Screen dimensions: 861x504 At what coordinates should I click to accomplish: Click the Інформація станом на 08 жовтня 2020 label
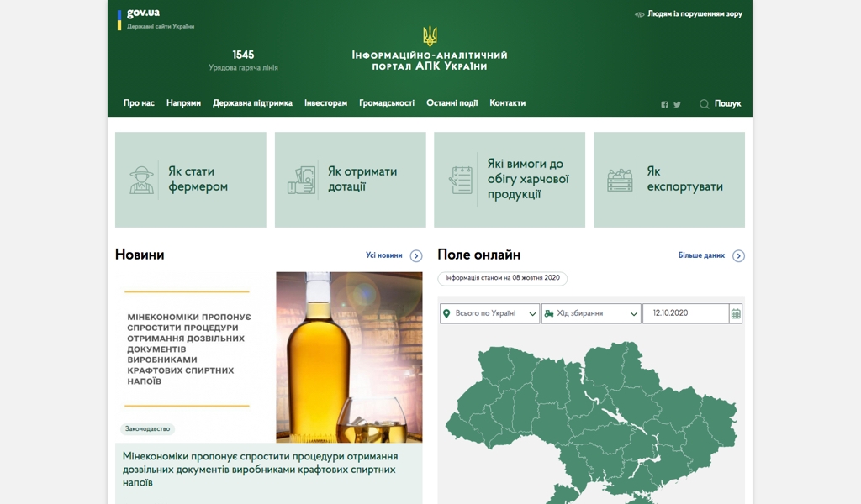tap(503, 278)
